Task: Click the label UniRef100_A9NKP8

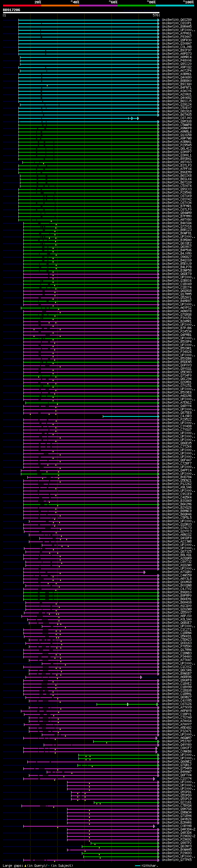Action: tap(177, 128)
